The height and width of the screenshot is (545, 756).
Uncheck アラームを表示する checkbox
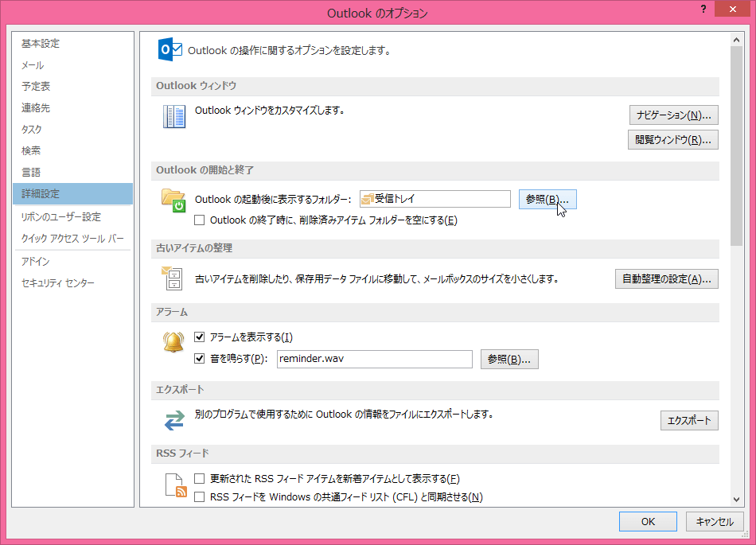coord(199,337)
